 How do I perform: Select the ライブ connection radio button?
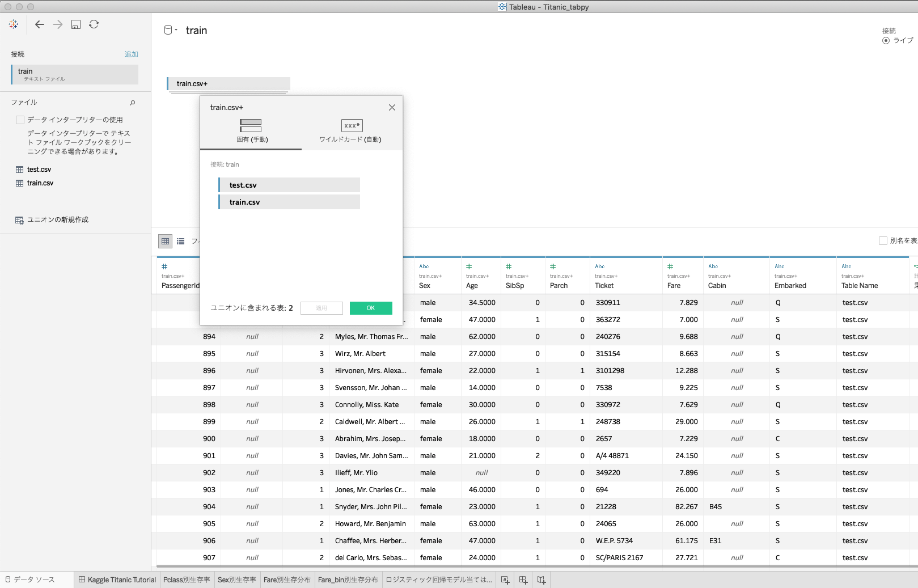(886, 40)
